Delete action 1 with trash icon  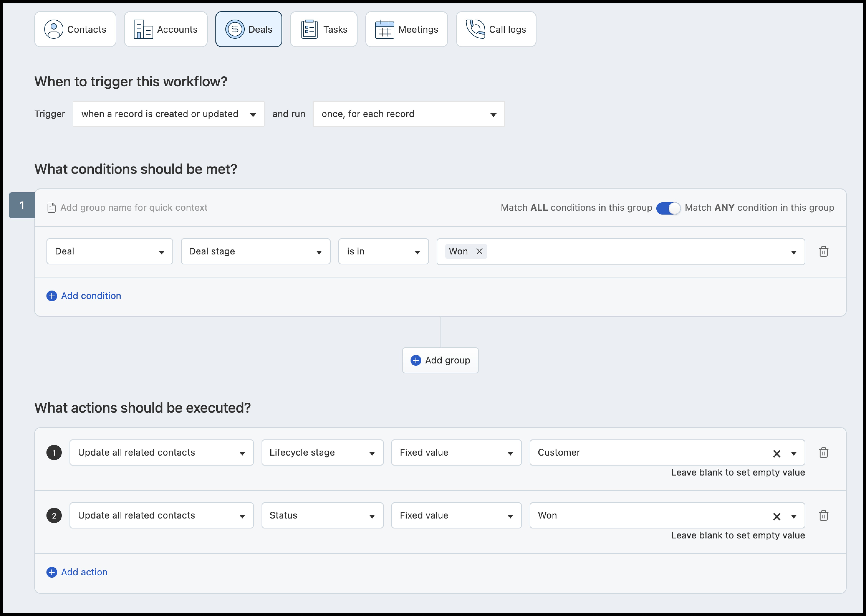pyautogui.click(x=824, y=453)
